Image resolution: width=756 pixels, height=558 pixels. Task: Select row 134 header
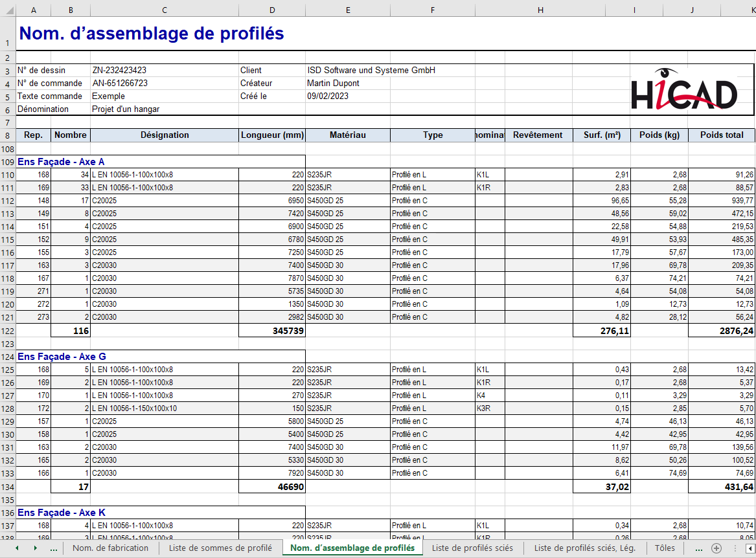pyautogui.click(x=8, y=487)
